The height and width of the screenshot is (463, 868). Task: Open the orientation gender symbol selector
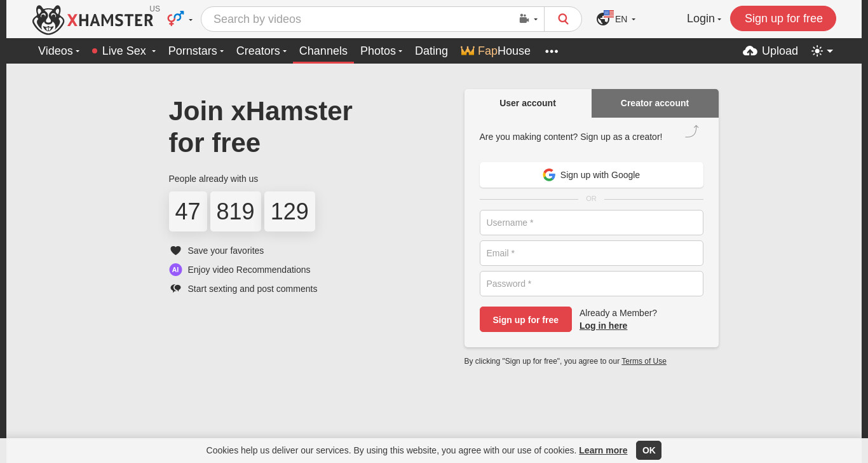coord(180,19)
